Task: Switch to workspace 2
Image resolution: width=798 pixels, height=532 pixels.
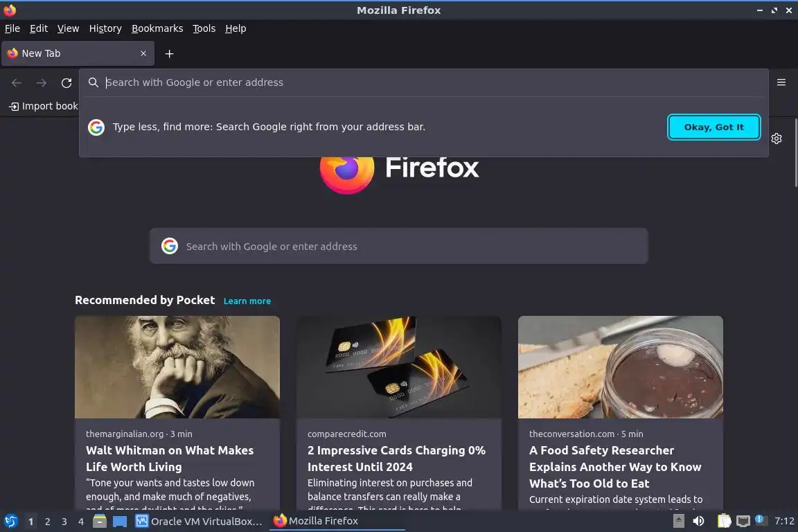Action: (47, 522)
